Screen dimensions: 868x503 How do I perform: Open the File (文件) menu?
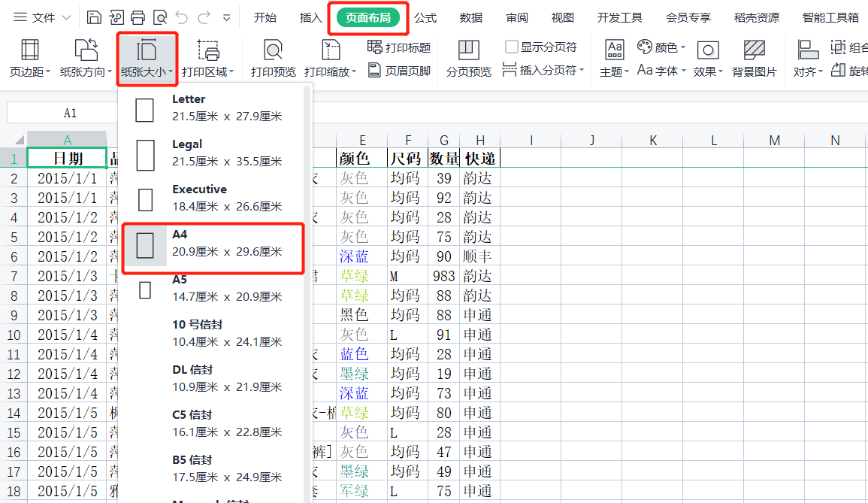click(43, 17)
